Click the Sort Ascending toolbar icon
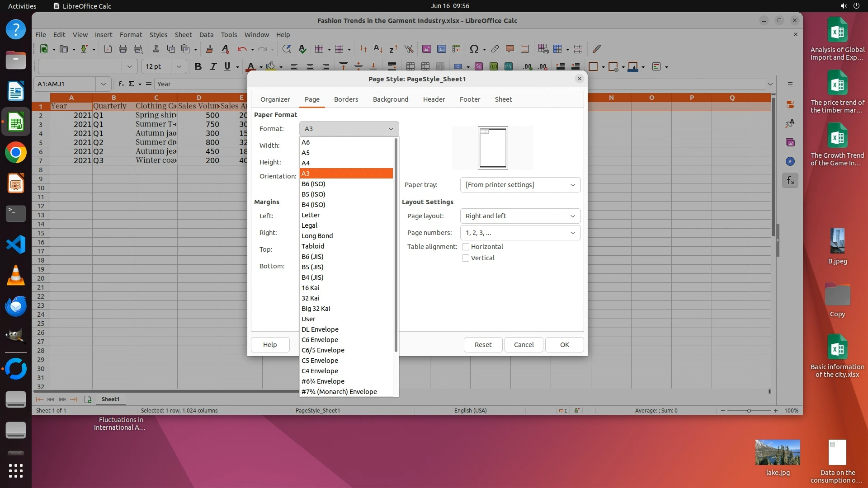The image size is (868, 488). pyautogui.click(x=378, y=49)
